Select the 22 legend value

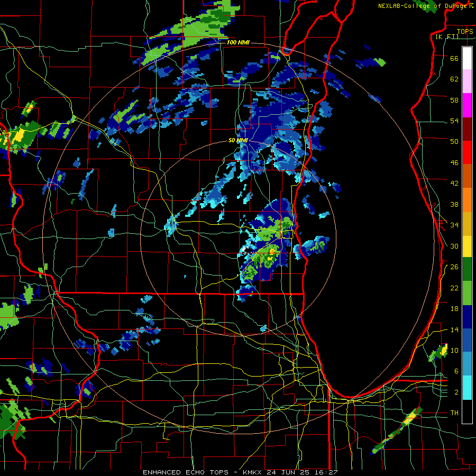[454, 288]
